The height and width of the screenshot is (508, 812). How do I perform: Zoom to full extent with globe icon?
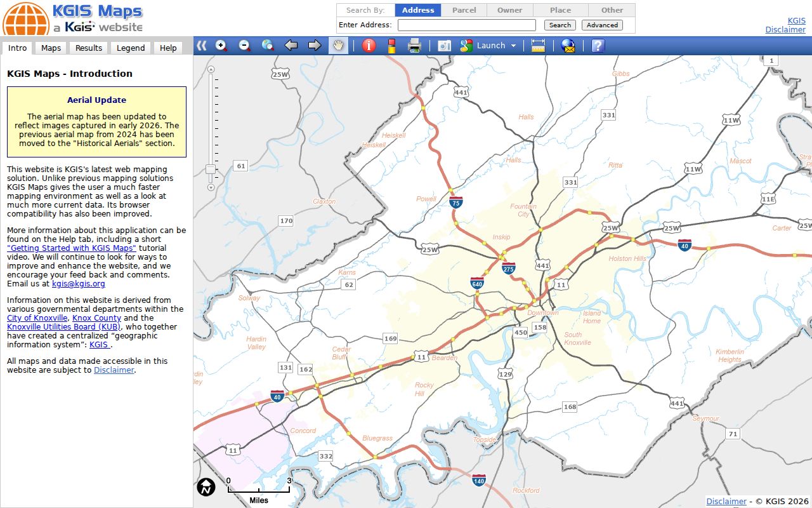click(x=268, y=46)
